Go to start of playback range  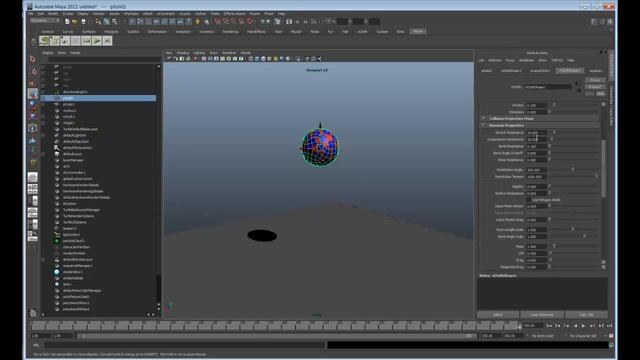(x=549, y=326)
